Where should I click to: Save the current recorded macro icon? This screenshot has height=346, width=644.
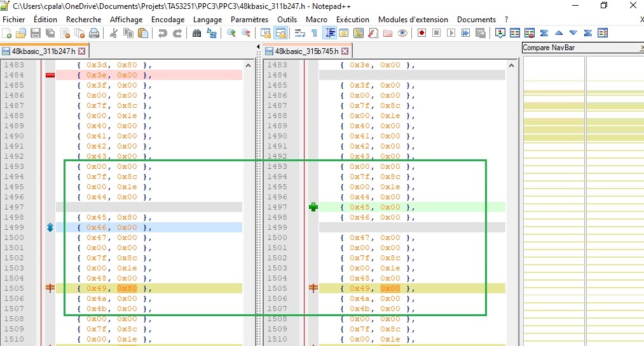[480, 33]
